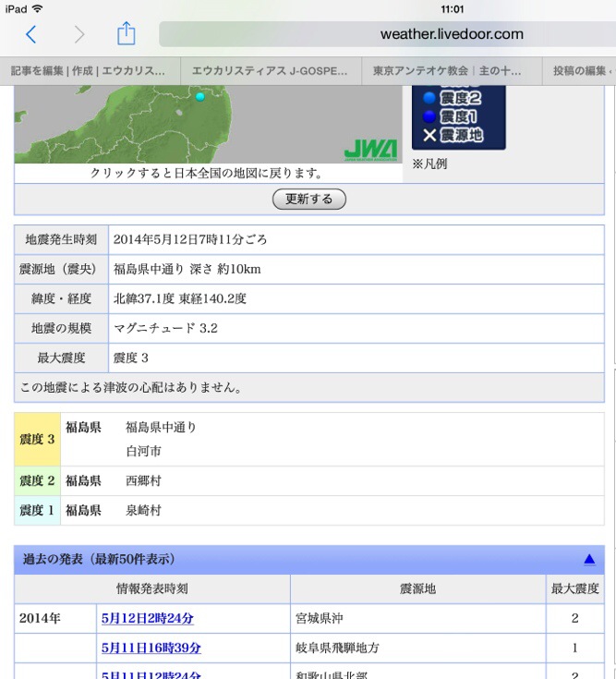Open the Safari share menu
Viewport: 616px width, 679px height.
[126, 34]
